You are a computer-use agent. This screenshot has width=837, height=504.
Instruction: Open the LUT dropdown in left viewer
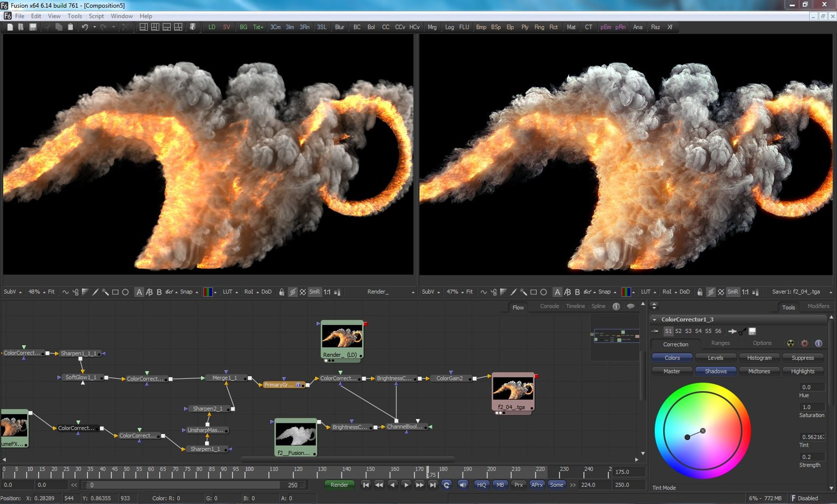(x=230, y=292)
